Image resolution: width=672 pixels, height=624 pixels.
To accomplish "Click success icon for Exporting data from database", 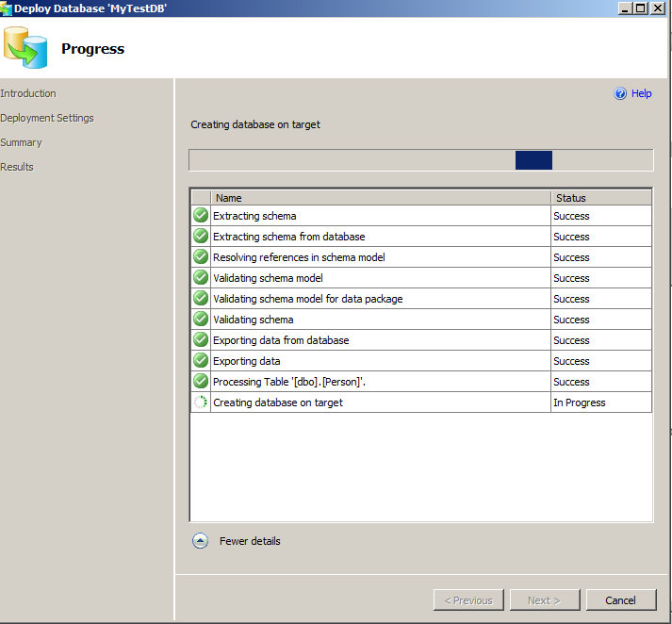I will point(201,340).
